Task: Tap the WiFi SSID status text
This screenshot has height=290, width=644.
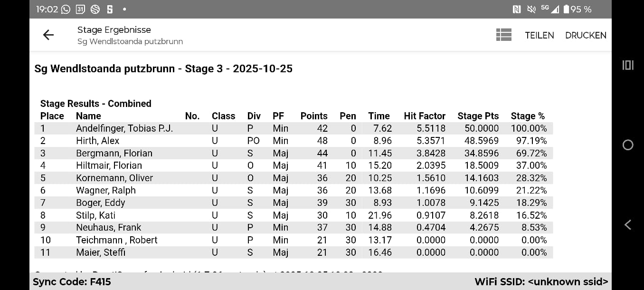Action: tap(541, 281)
